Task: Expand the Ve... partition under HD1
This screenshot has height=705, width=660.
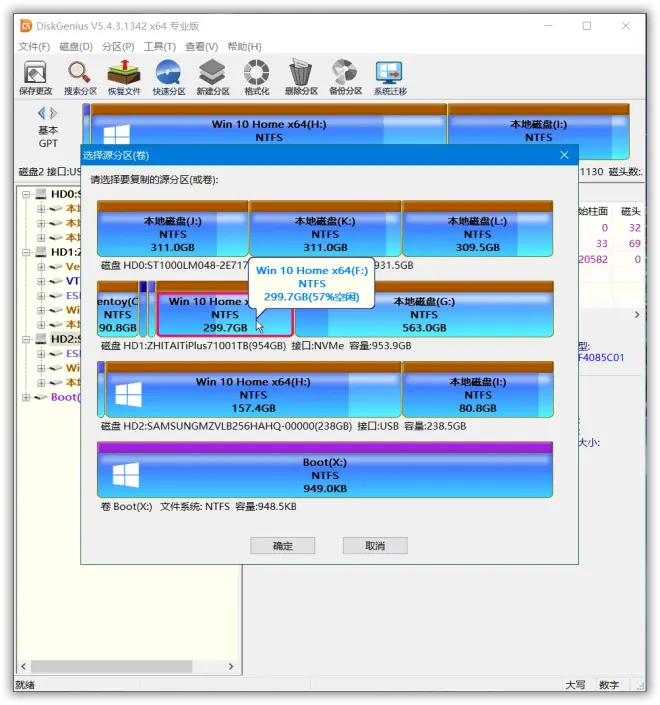Action: coord(41,267)
